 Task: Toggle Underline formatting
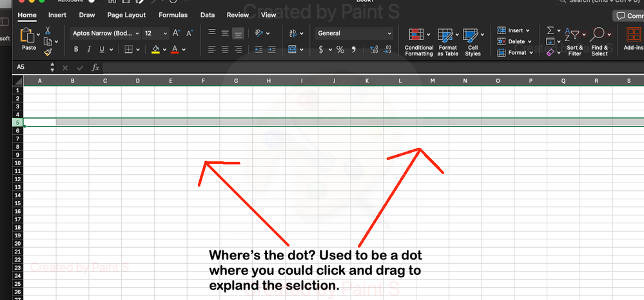(x=101, y=49)
